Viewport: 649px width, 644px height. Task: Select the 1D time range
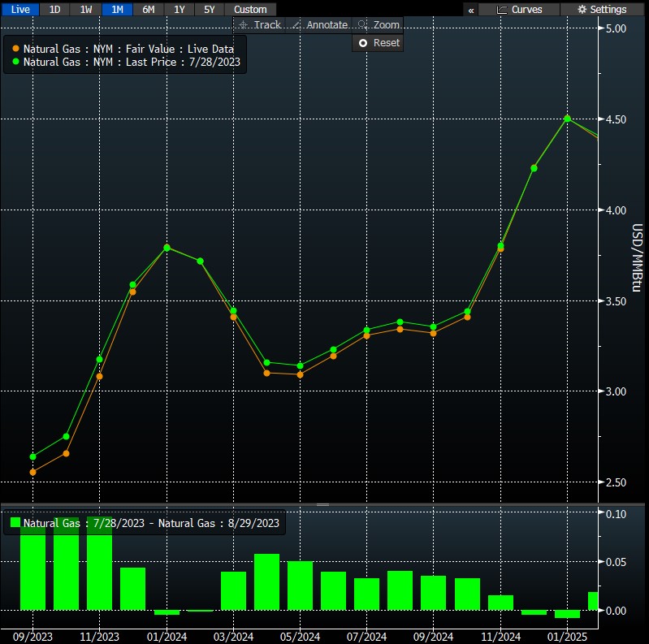pyautogui.click(x=54, y=9)
